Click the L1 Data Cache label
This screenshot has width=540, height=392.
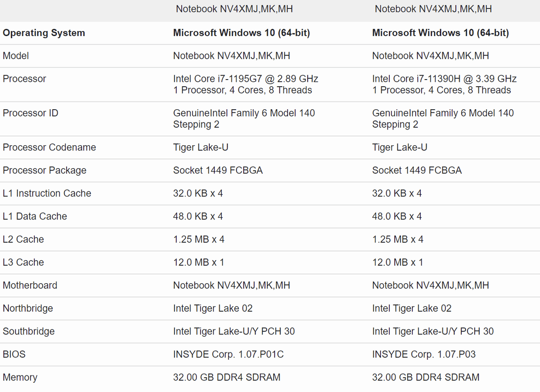click(35, 216)
